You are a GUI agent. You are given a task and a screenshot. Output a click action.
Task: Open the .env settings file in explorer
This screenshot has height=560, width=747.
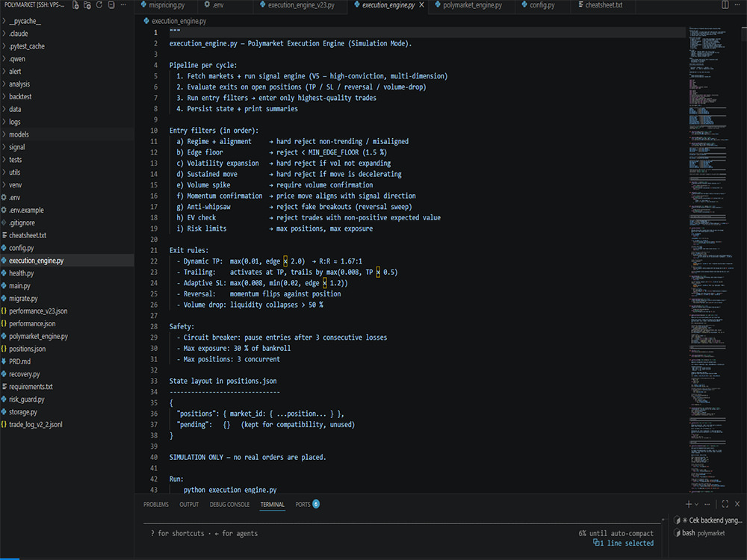pos(67,198)
